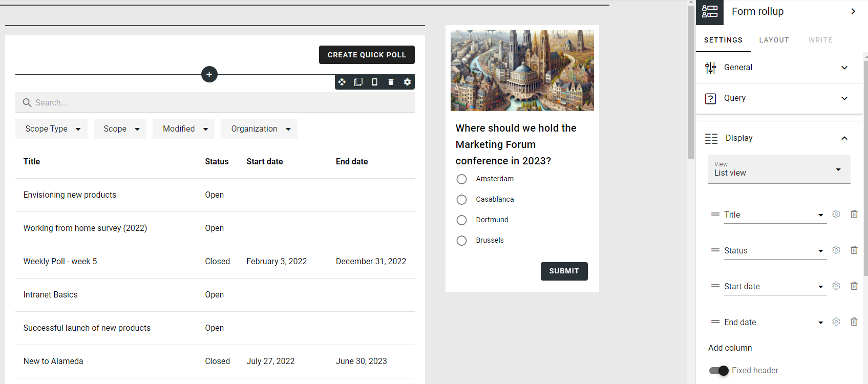868x384 pixels.
Task: Open the View dropdown showing List view
Action: (779, 169)
